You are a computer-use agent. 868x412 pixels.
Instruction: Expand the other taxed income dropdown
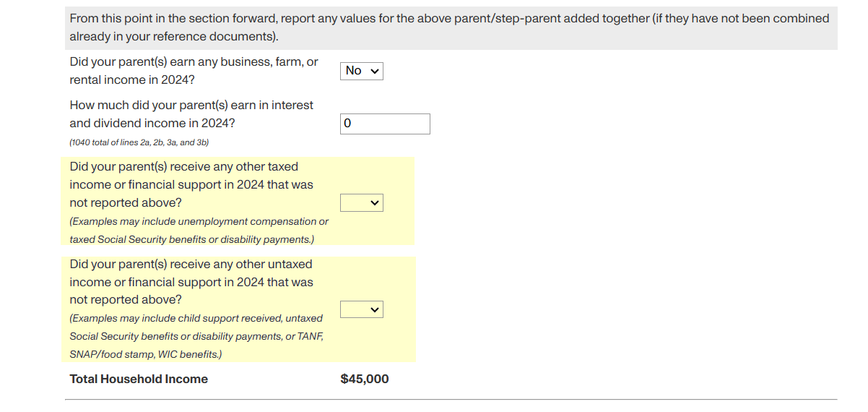tap(361, 203)
